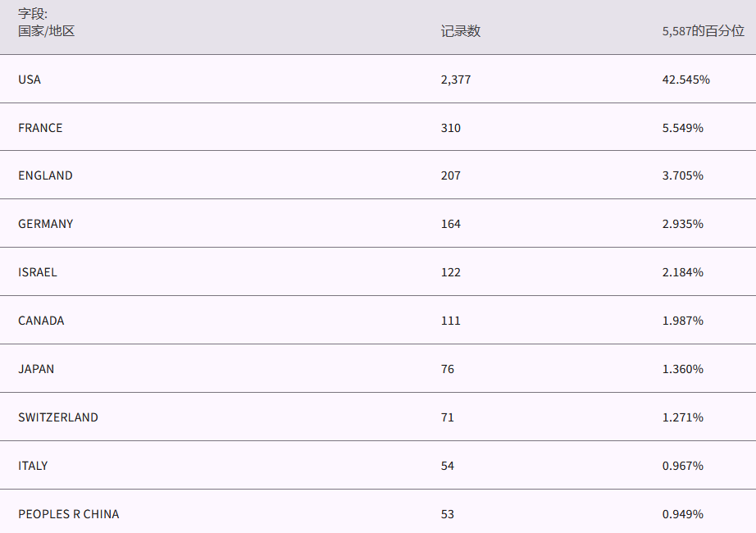
Task: Select the FRANCE country entry
Action: [40, 128]
